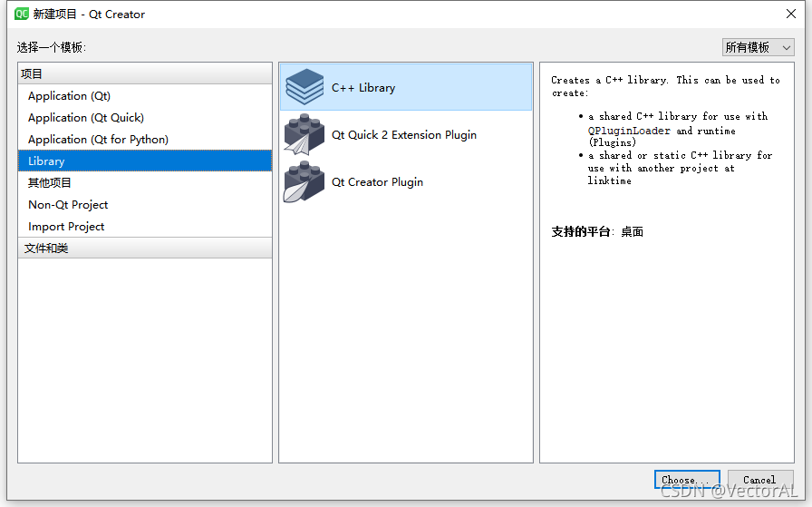This screenshot has width=812, height=507.
Task: Choose the C++ Library template label
Action: point(363,88)
